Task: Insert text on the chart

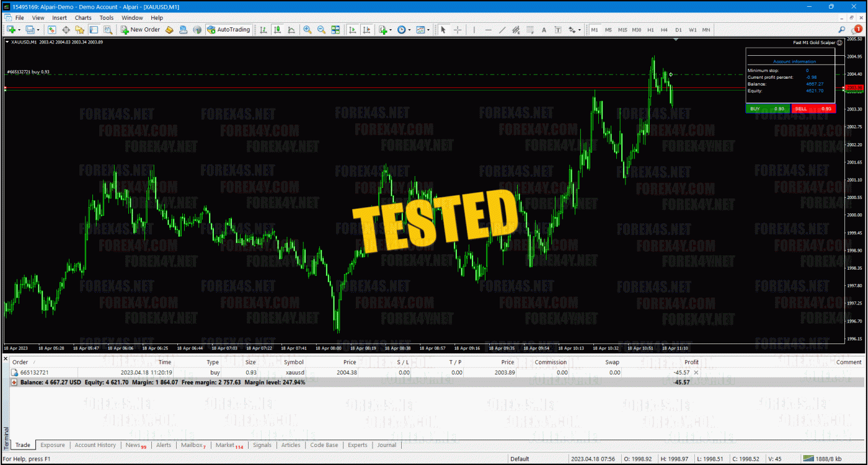Action: [x=544, y=30]
